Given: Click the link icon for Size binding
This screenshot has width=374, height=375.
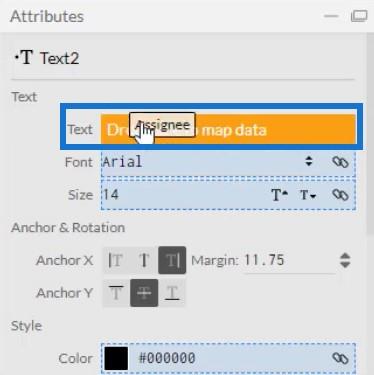Looking at the screenshot, I should point(340,195).
